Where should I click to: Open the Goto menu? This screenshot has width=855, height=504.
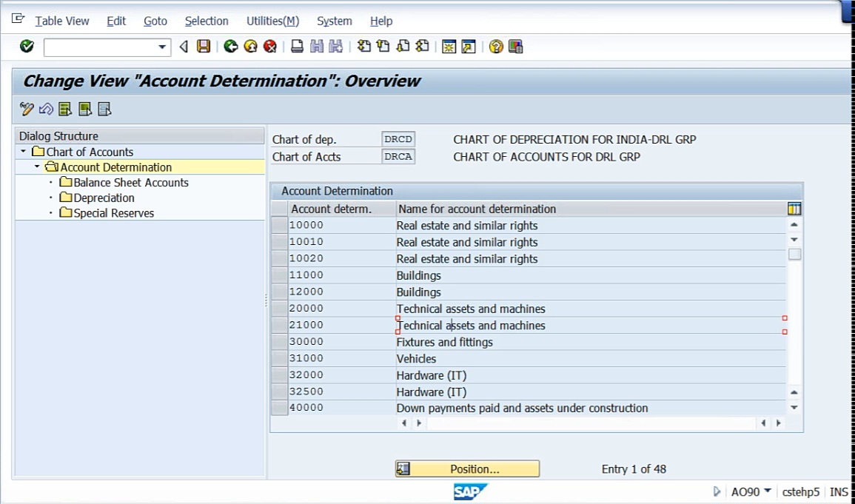point(155,21)
